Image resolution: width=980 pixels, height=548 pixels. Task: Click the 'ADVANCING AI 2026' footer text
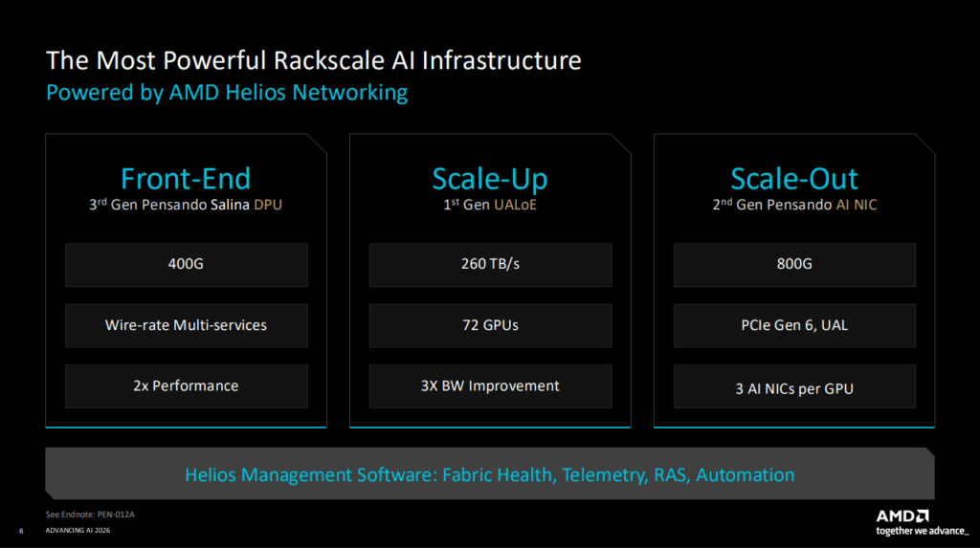click(78, 531)
